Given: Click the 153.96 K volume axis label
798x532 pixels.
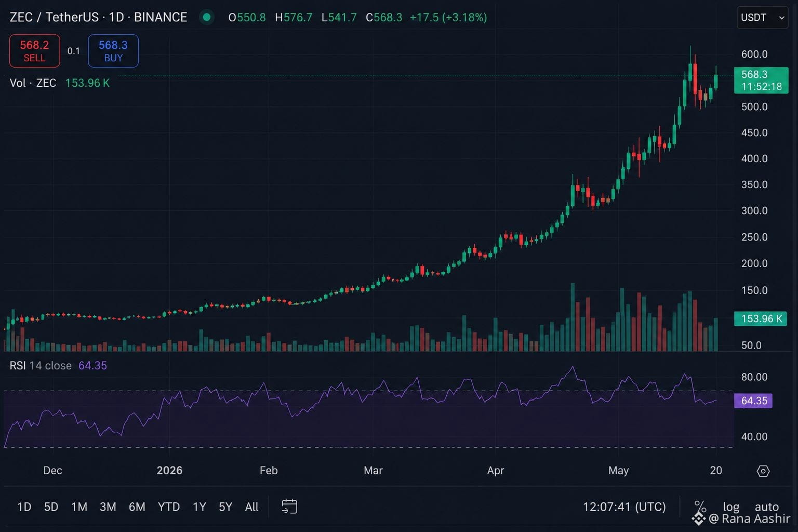Looking at the screenshot, I should click(x=761, y=318).
